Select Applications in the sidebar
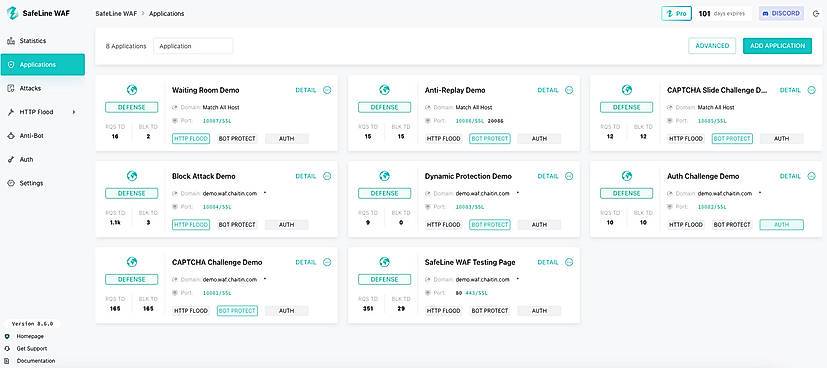This screenshot has width=827, height=368. click(x=42, y=64)
